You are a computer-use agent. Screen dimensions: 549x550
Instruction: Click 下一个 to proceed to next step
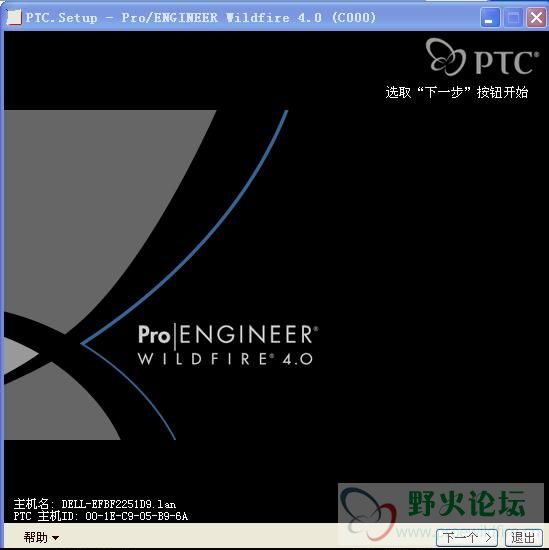tap(467, 537)
